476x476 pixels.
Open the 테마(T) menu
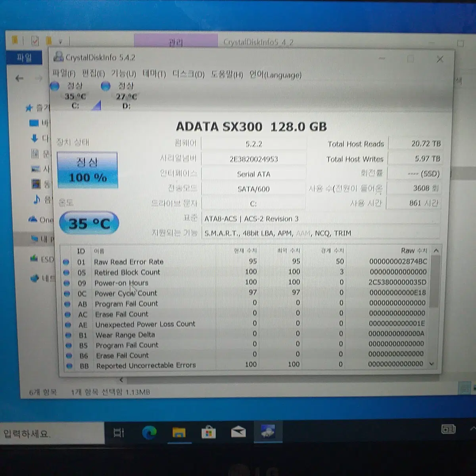(154, 74)
